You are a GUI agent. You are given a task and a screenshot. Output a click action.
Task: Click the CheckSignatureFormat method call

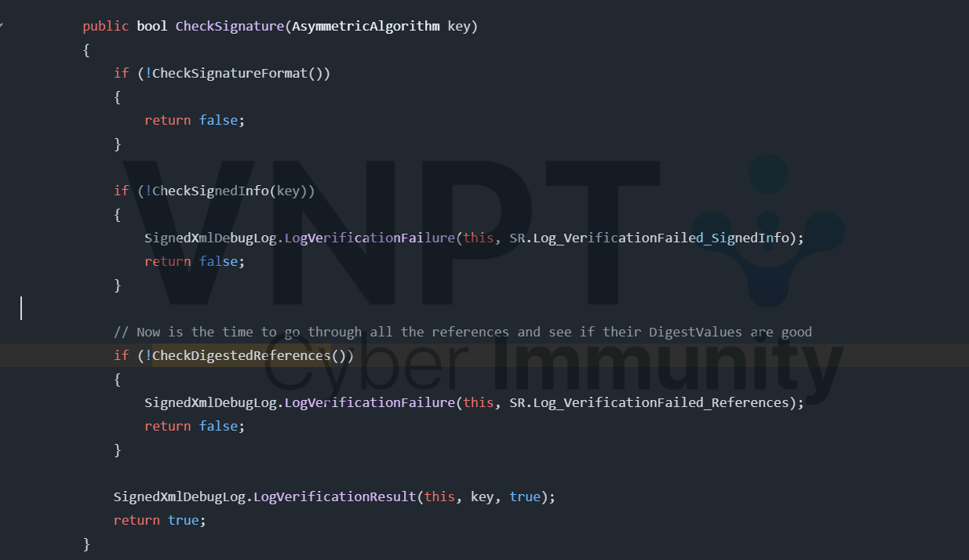[x=229, y=73]
